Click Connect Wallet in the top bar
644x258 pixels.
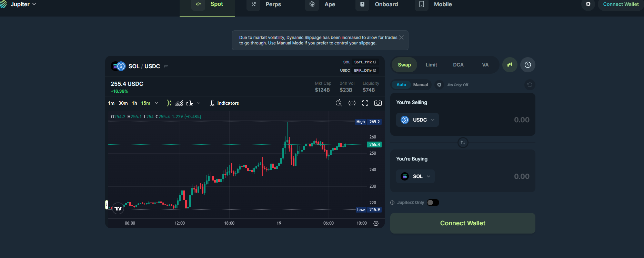pos(621,4)
